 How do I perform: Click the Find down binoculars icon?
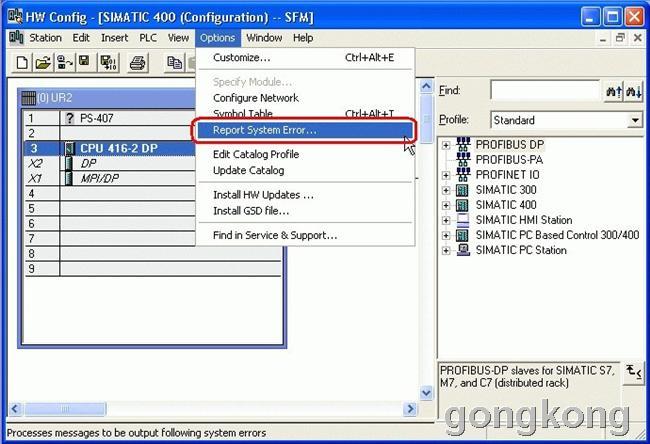click(633, 91)
